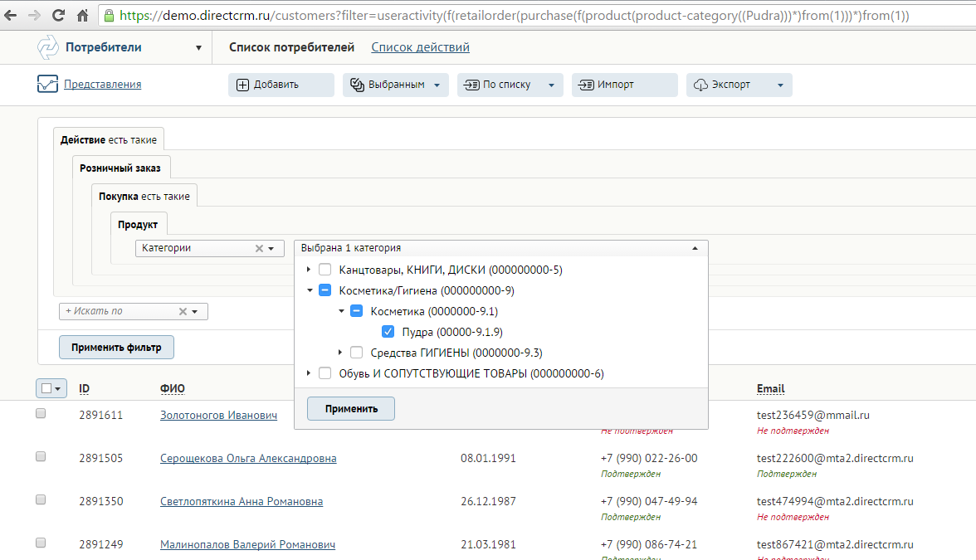Clear the Искать по field with X
Image resolution: width=976 pixels, height=560 pixels.
click(183, 311)
